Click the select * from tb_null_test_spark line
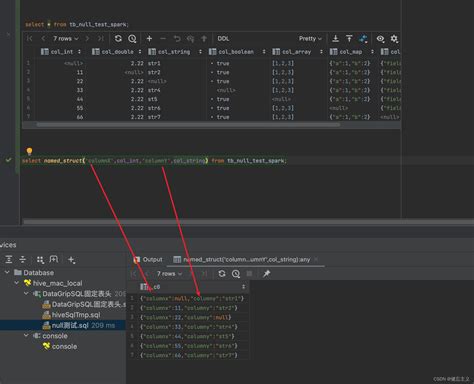Image resolution: width=474 pixels, height=384 pixels. (x=77, y=24)
